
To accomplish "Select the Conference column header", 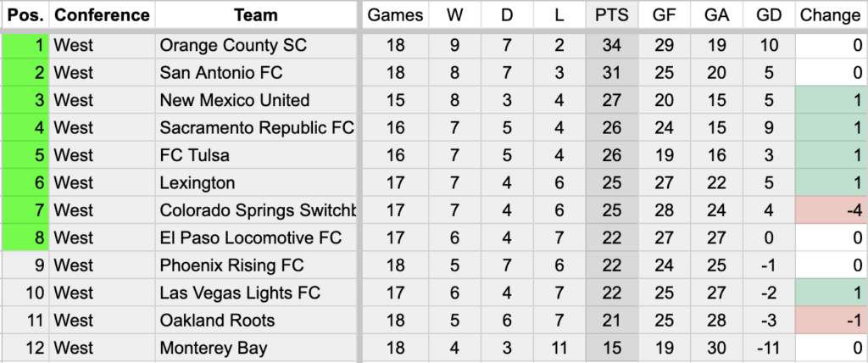I will tap(103, 15).
